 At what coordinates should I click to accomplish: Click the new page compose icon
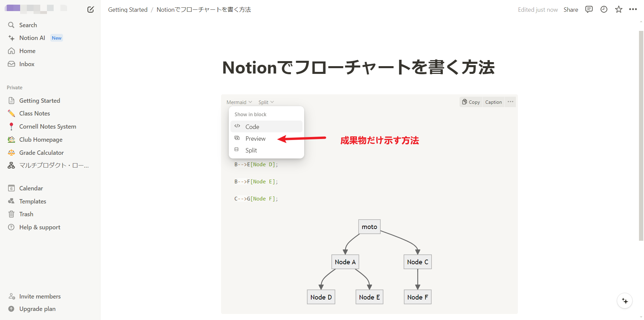point(91,9)
